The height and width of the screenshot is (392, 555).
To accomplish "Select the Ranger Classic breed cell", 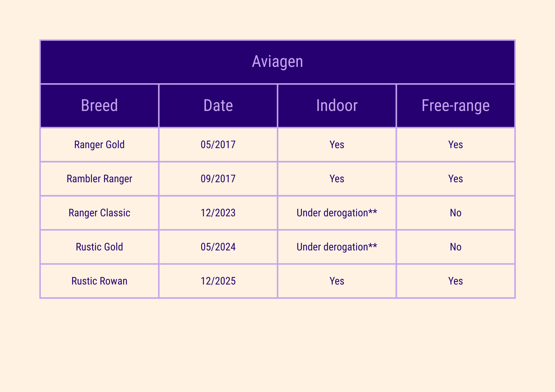I will click(99, 213).
